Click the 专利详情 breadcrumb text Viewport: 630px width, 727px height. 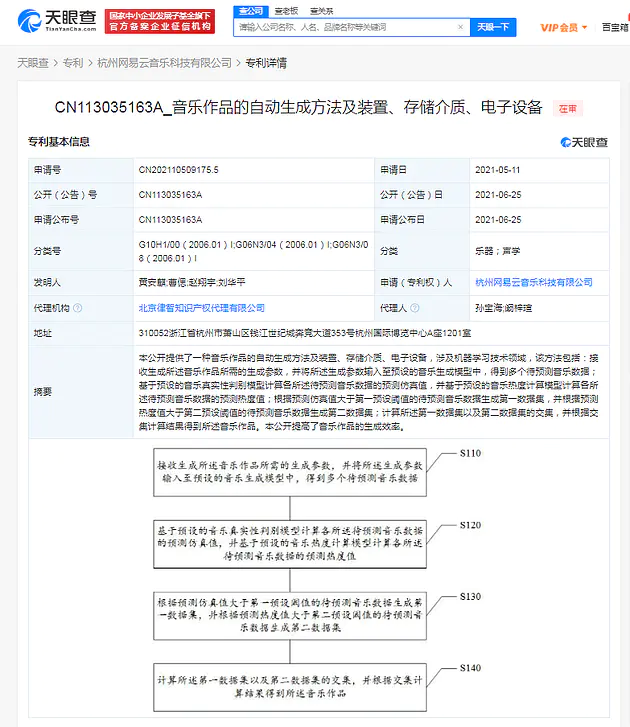click(266, 63)
